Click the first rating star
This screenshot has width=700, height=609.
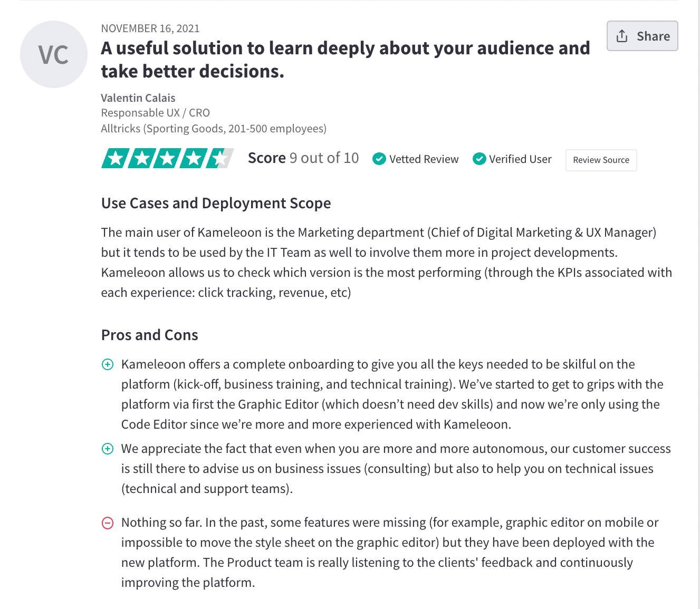pos(116,158)
